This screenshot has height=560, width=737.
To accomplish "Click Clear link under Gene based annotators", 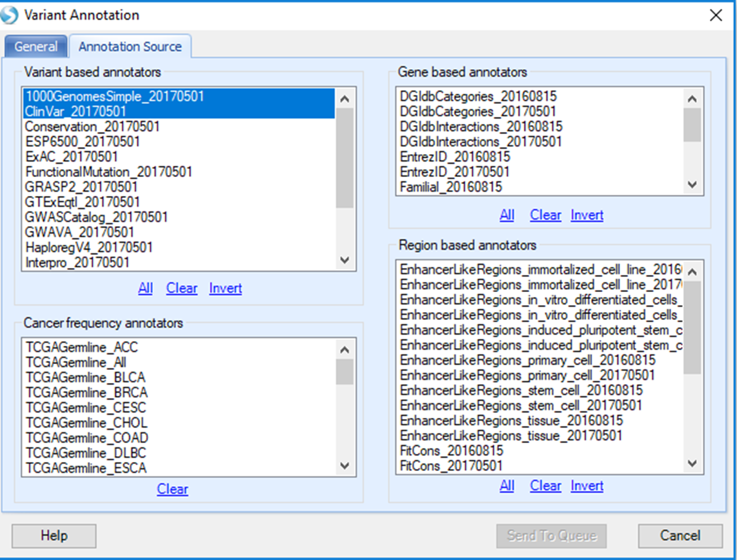I will [546, 215].
